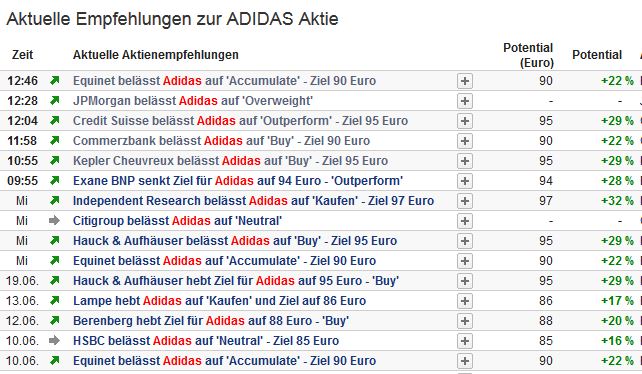The image size is (642, 374).
Task: Expand the plus button for the JPMorgan Overweight row
Action: click(465, 101)
